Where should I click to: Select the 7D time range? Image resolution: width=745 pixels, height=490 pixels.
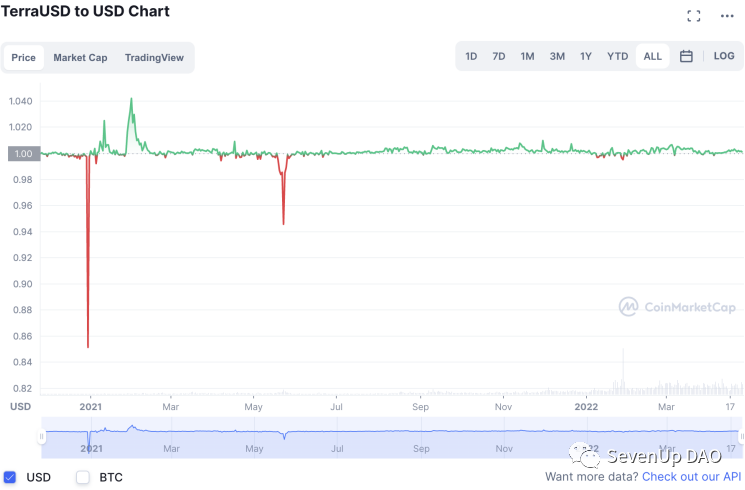(x=498, y=56)
